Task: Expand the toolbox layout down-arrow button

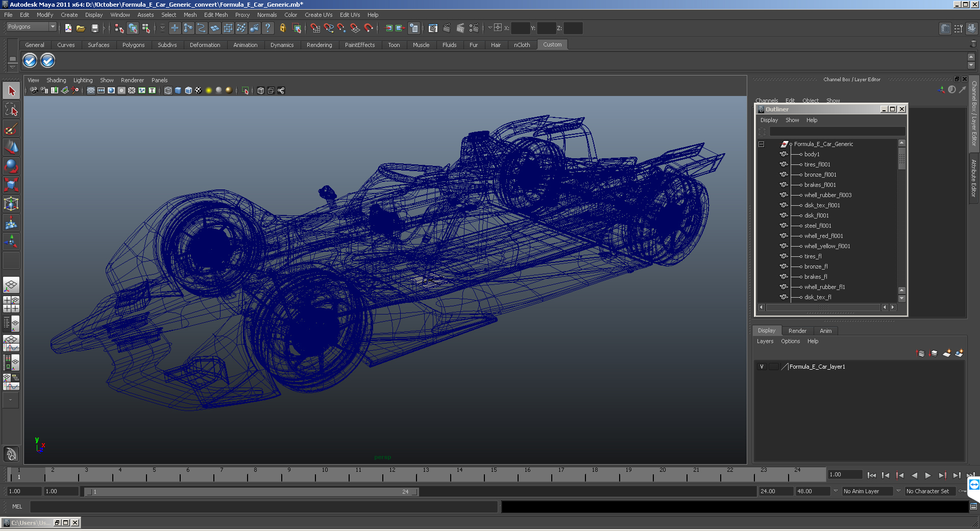Action: click(10, 400)
